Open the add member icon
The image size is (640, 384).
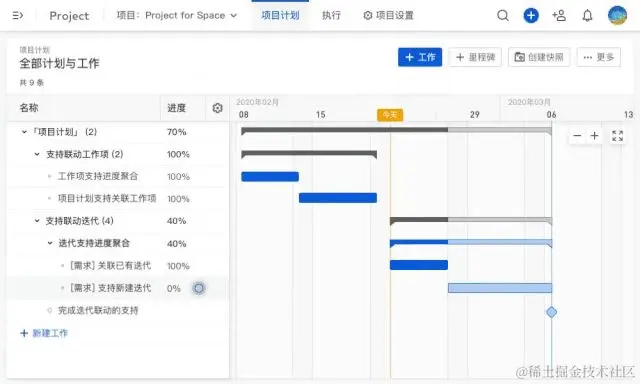pos(559,16)
